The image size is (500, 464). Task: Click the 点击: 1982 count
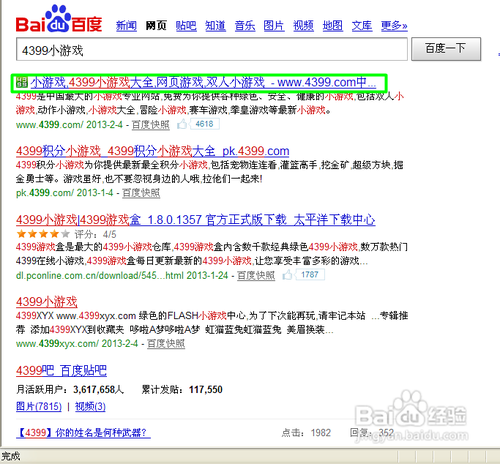coord(306,433)
